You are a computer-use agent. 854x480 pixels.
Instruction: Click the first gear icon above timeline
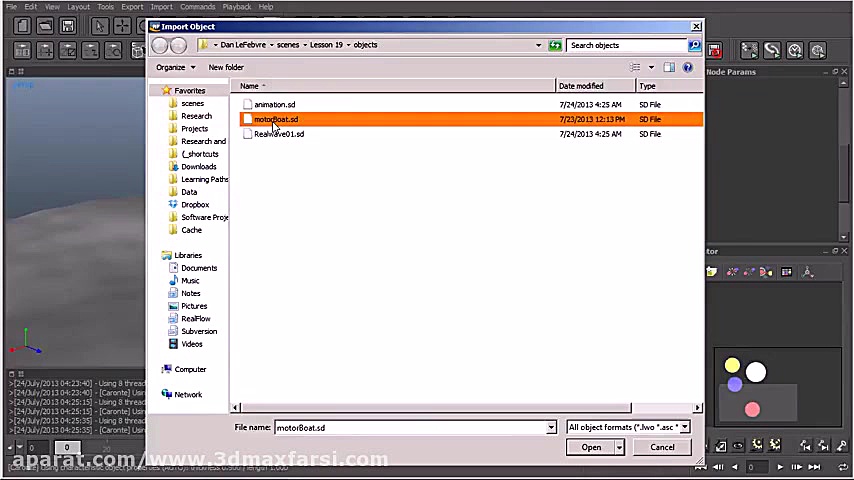click(757, 445)
